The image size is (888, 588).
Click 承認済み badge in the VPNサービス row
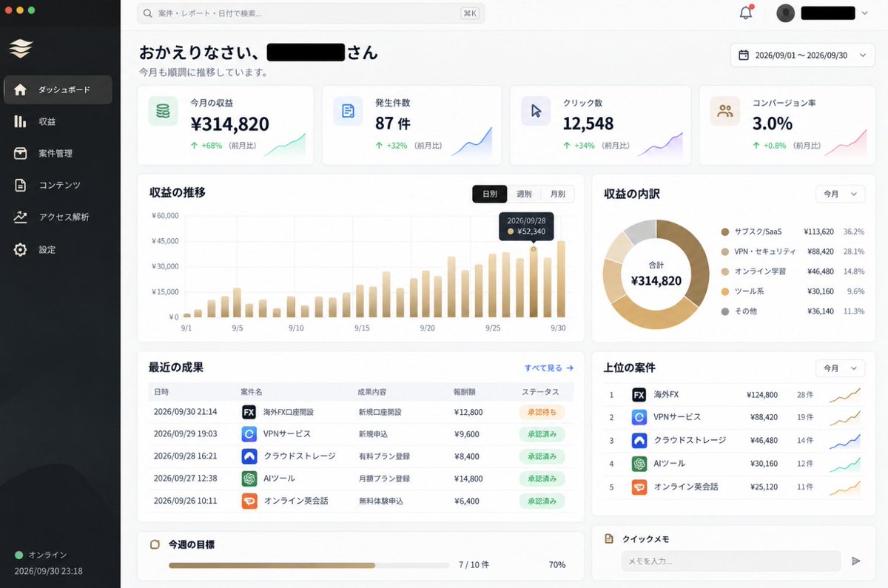click(542, 434)
